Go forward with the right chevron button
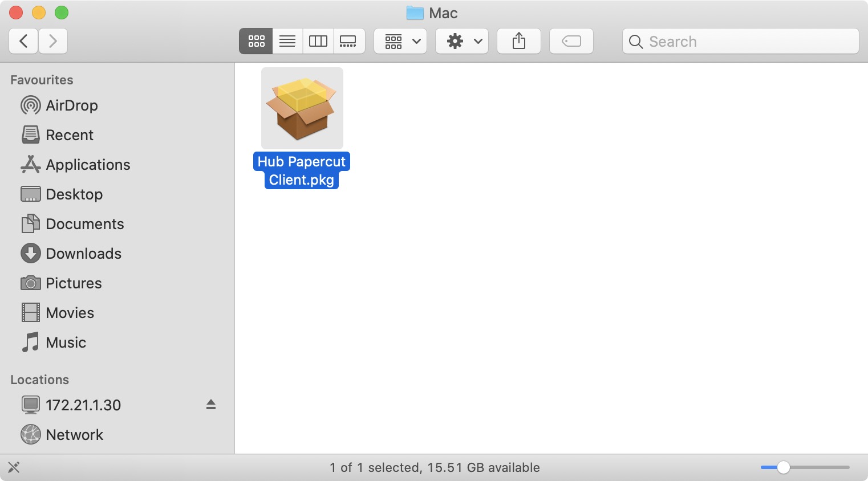The height and width of the screenshot is (481, 868). pos(53,41)
